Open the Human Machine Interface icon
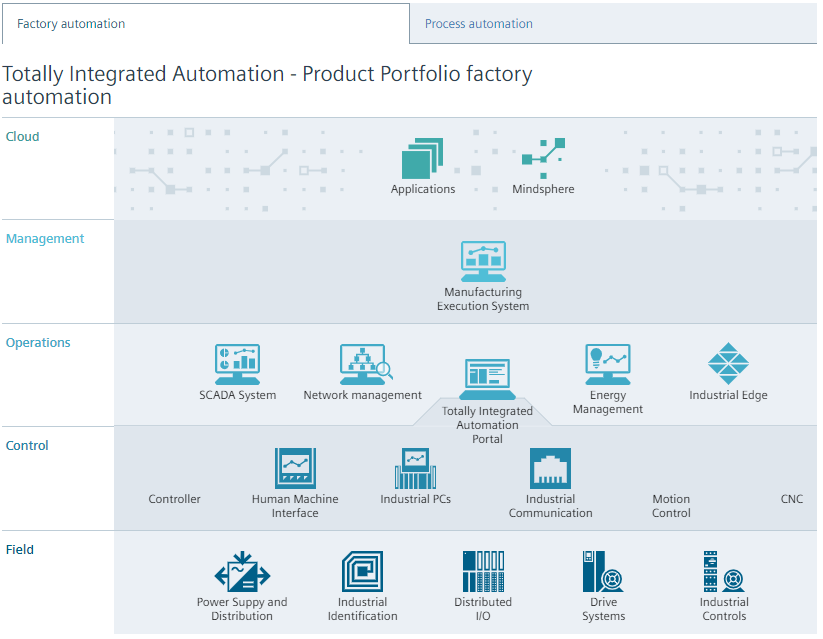The image size is (823, 639). (x=295, y=468)
